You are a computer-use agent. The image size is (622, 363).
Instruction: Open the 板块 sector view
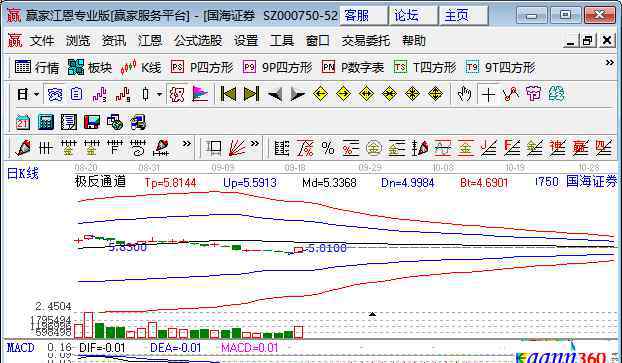90,67
